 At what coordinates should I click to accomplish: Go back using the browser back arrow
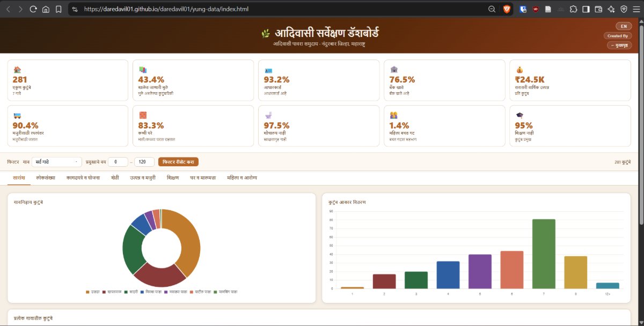click(x=8, y=9)
